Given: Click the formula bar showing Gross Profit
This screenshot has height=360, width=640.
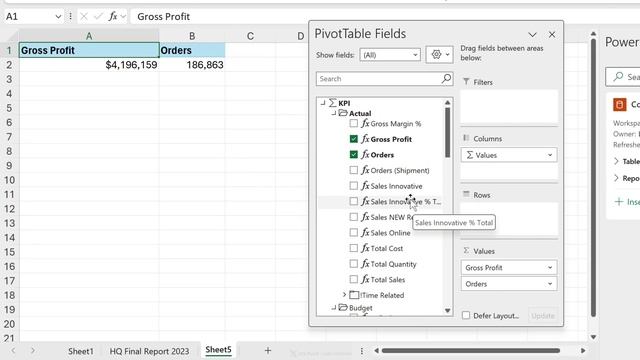Looking at the screenshot, I should tap(384, 16).
